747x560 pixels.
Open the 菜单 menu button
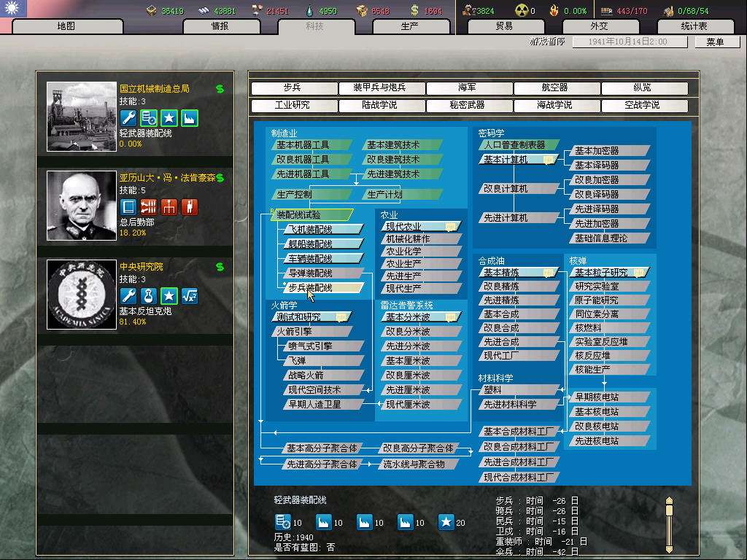716,42
